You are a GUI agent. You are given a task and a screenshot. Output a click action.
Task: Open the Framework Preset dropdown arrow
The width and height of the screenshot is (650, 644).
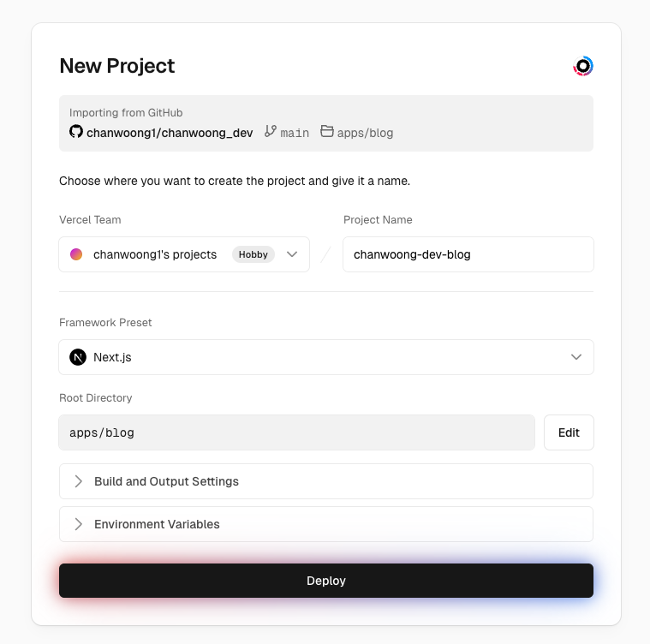[x=576, y=357]
